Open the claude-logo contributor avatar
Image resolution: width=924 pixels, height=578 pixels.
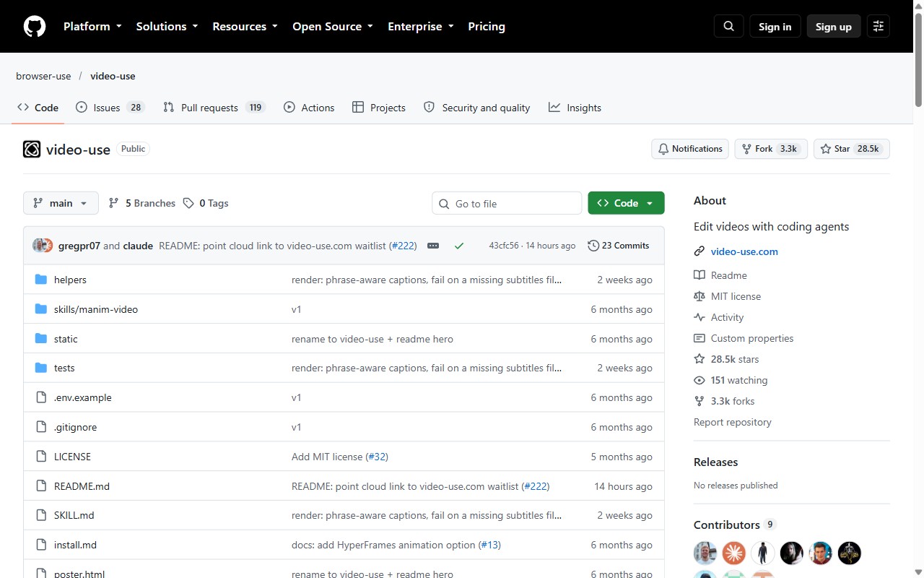(734, 553)
